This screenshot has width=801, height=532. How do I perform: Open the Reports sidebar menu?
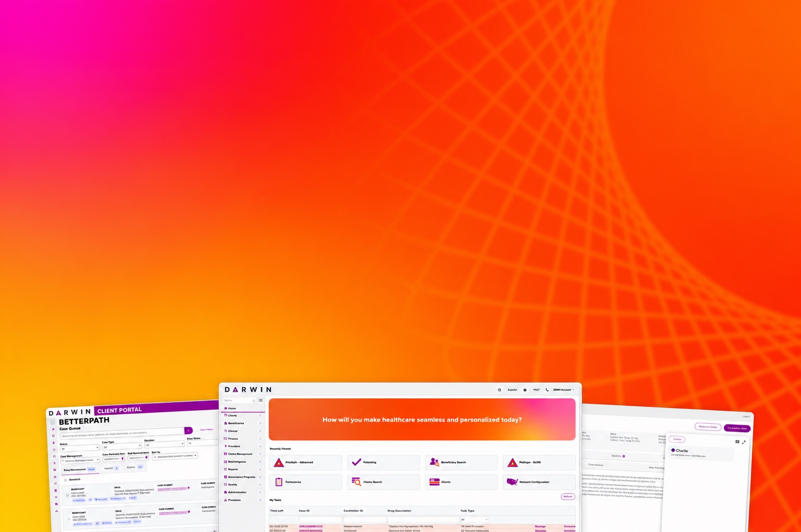242,469
